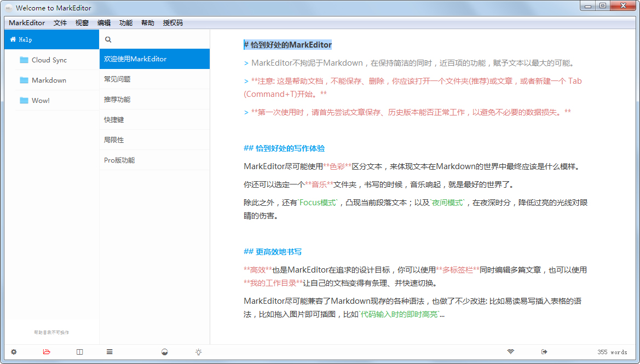Screen dimensions: 640x364
Task: Select Markdown folder label
Action: pyautogui.click(x=49, y=80)
